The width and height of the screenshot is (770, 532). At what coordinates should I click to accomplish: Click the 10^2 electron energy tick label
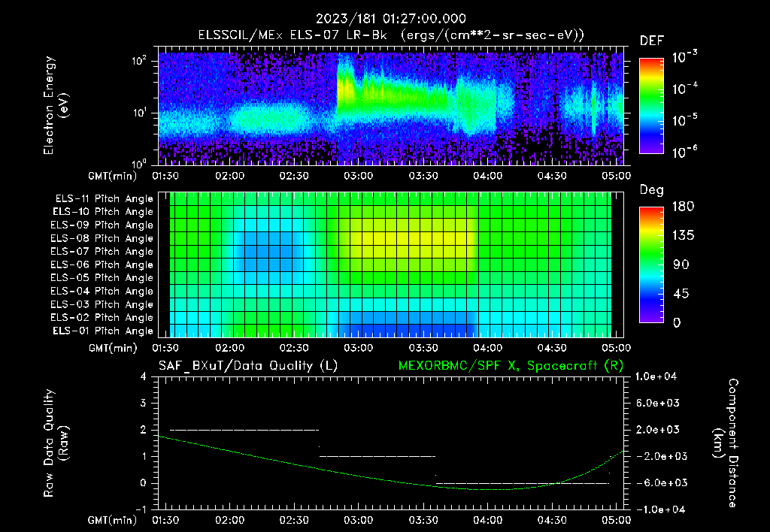point(139,61)
